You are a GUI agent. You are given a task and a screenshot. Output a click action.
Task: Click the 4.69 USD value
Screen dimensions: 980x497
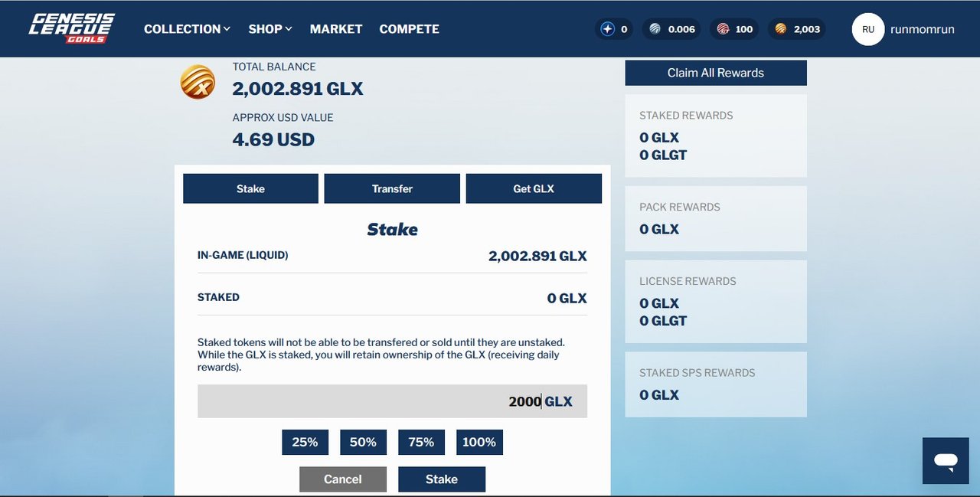273,139
